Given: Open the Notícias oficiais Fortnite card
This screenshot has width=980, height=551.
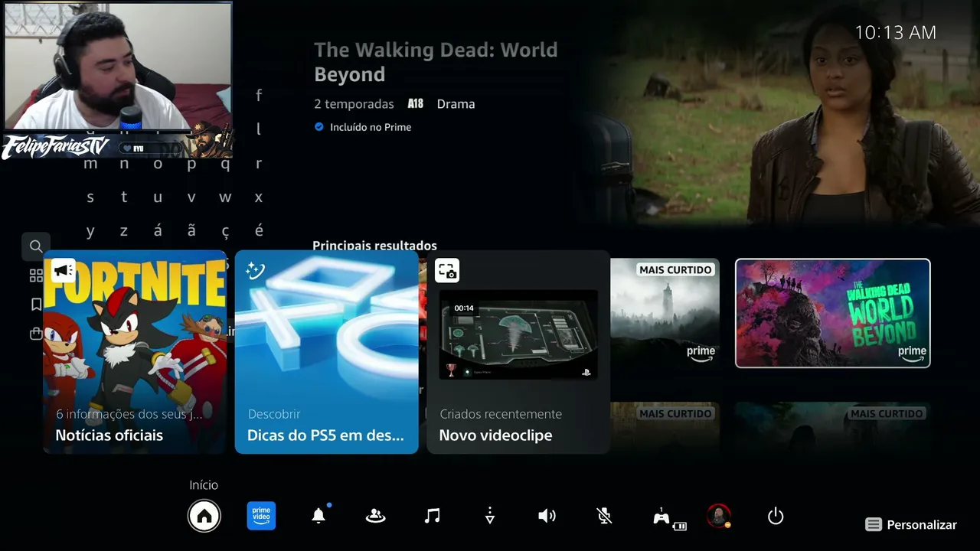Looking at the screenshot, I should click(x=135, y=352).
